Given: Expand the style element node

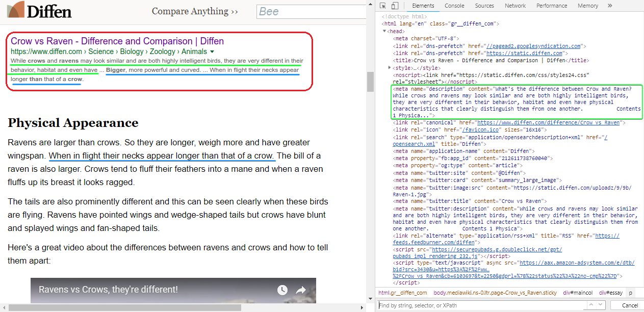Looking at the screenshot, I should [390, 67].
